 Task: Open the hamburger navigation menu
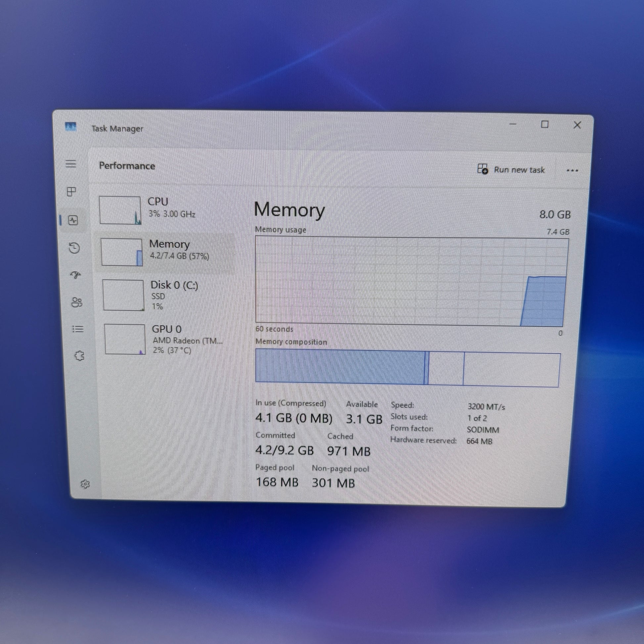pos(71,164)
